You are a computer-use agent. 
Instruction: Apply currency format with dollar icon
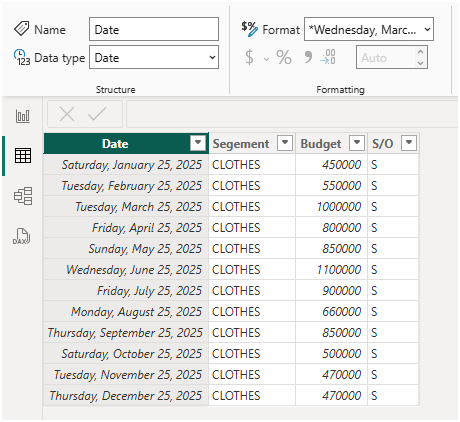[249, 57]
